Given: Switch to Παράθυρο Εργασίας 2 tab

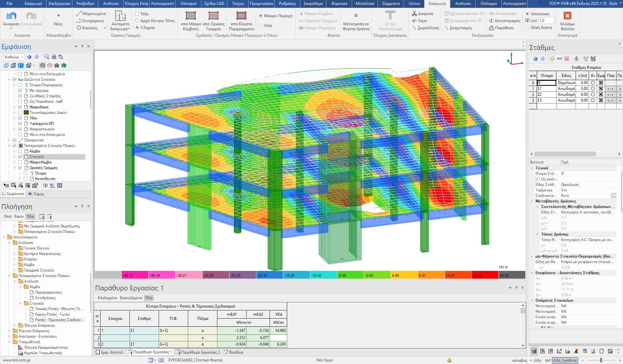Looking at the screenshot, I should (x=198, y=352).
